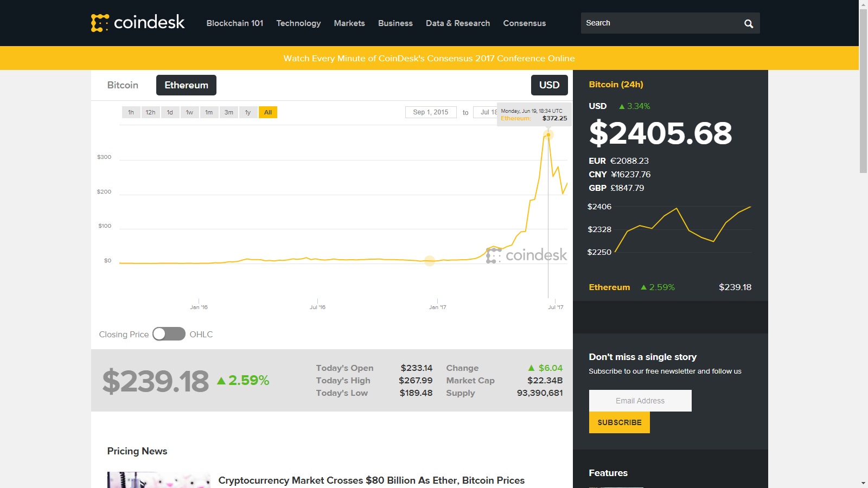Set chart range to 1w
This screenshot has height=488, width=868.
[189, 112]
